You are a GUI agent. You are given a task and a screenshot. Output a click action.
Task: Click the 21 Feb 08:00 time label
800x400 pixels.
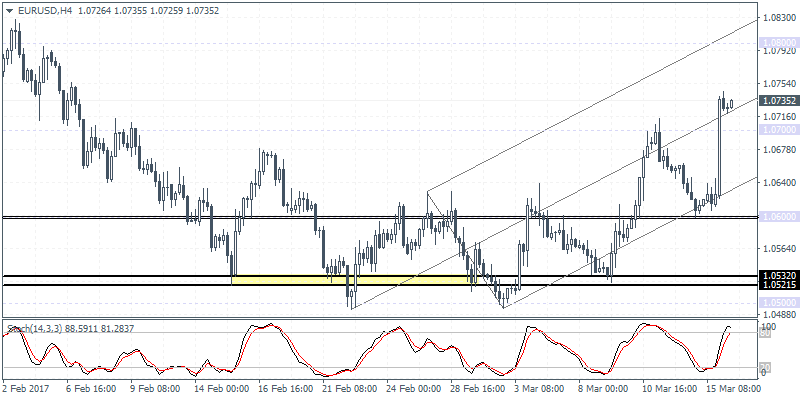coord(351,388)
